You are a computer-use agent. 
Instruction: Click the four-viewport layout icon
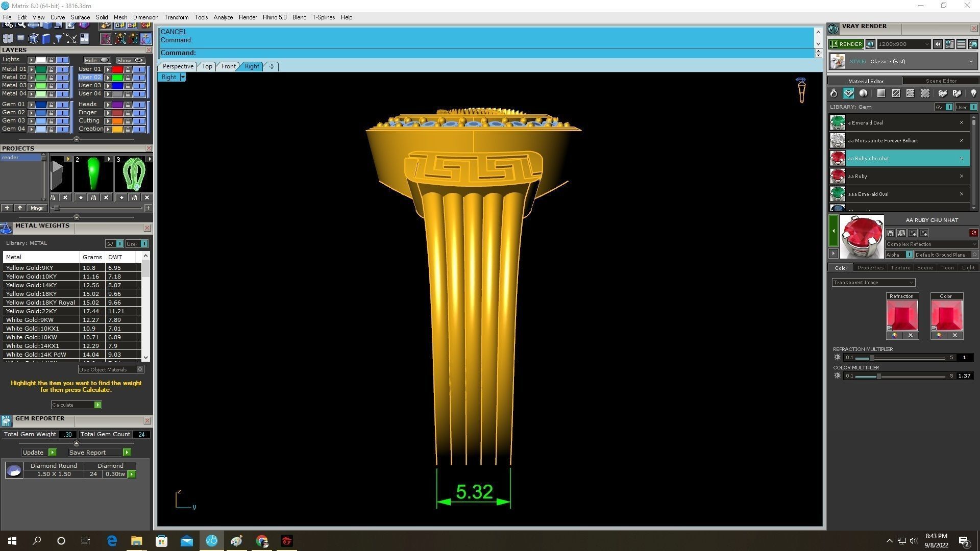[8, 39]
